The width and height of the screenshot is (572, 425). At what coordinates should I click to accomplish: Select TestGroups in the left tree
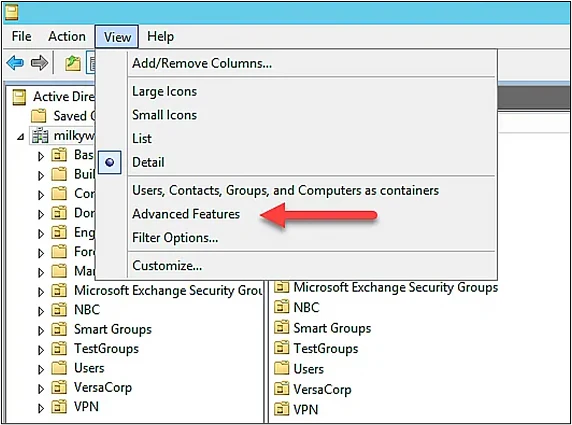click(x=106, y=348)
